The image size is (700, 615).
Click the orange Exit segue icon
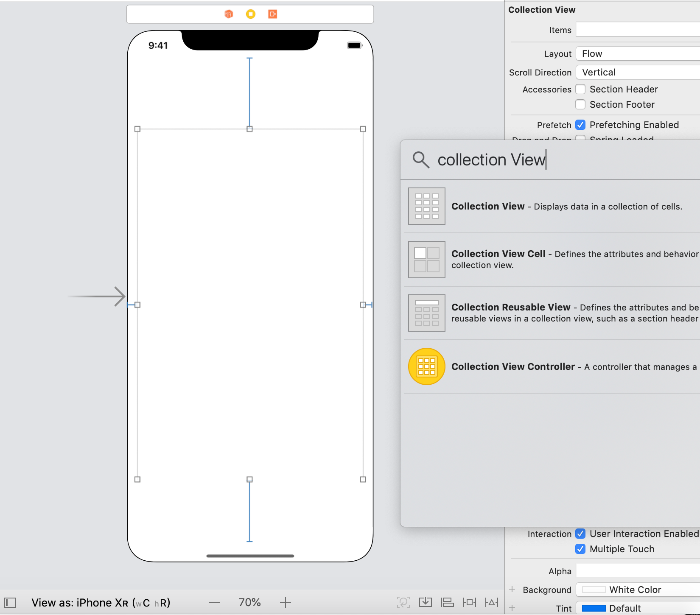pos(273,14)
